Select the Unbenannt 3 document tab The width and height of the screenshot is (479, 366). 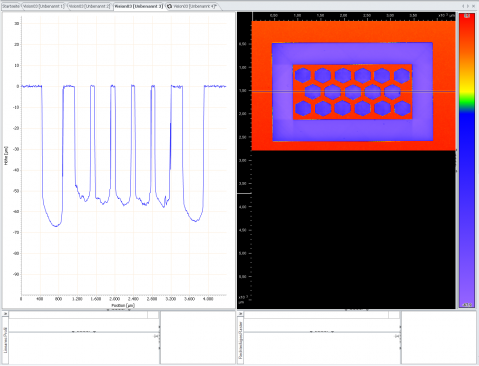pyautogui.click(x=138, y=6)
